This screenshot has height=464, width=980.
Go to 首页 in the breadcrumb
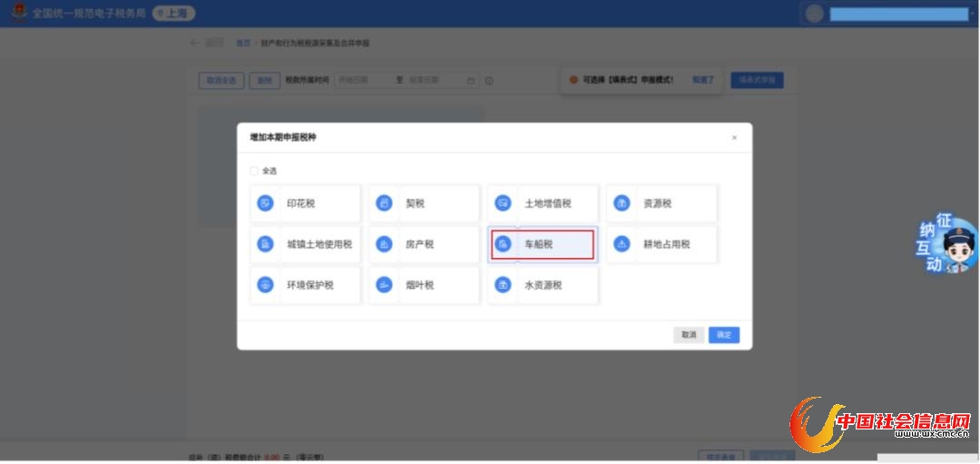pyautogui.click(x=243, y=44)
